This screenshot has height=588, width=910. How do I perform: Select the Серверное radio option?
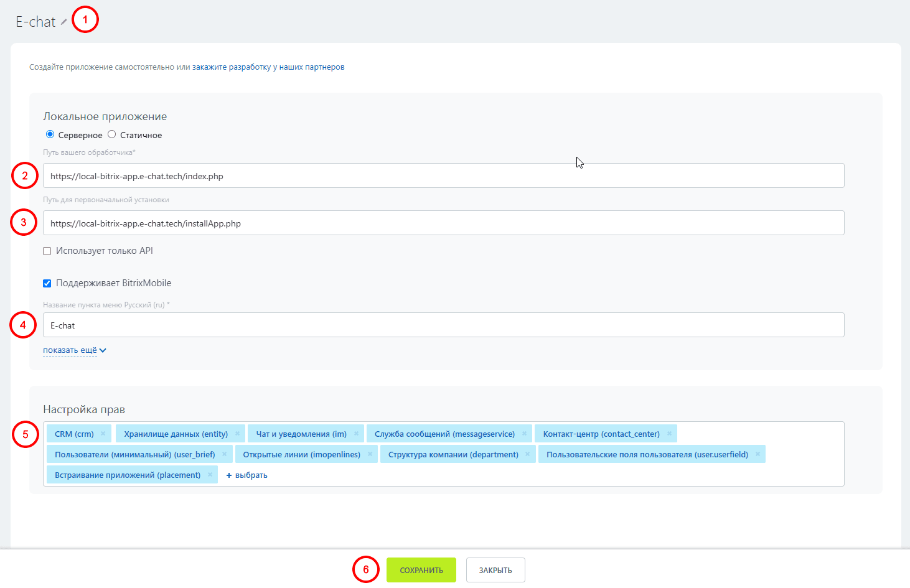pos(50,134)
